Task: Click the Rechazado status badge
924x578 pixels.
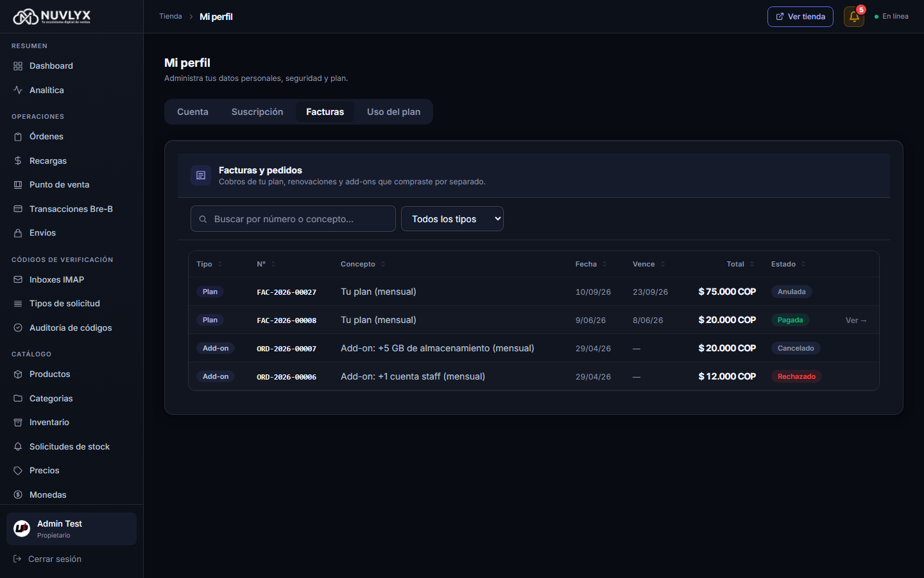Action: click(x=796, y=377)
